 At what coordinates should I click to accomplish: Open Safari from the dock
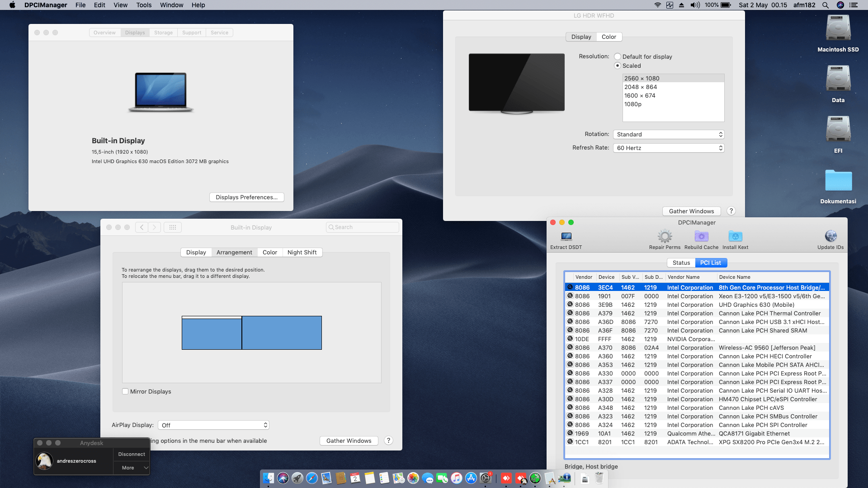(x=312, y=478)
